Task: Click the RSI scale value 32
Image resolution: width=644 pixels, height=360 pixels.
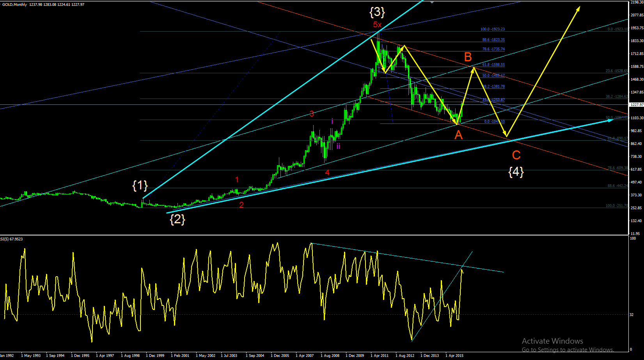Action: (x=632, y=315)
